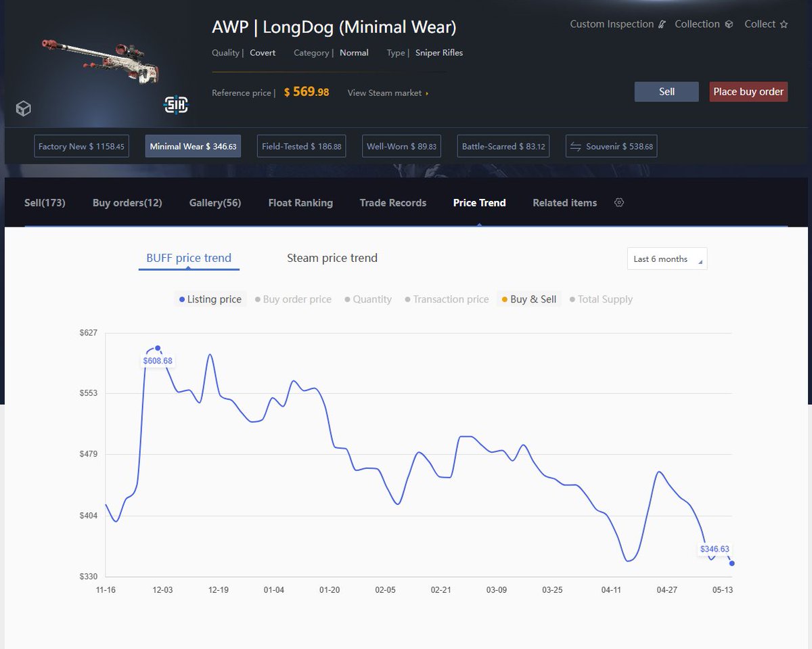Image resolution: width=812 pixels, height=649 pixels.
Task: Open the Trade Records tab
Action: 393,202
